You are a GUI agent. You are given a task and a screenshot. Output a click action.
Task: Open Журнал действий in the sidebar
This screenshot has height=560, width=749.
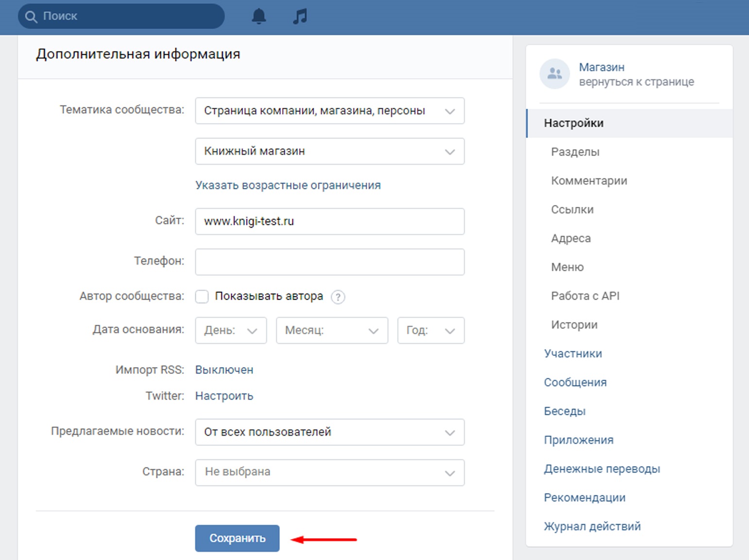pos(592,526)
